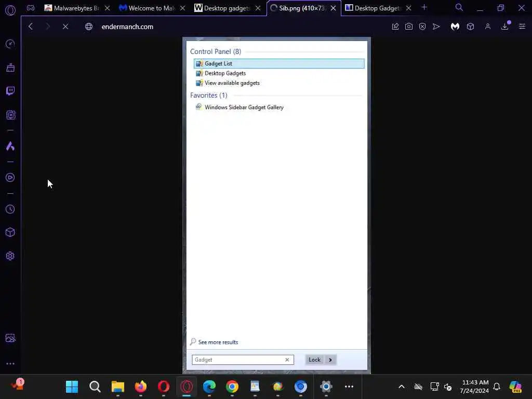Launch Firefox from taskbar
Screen dimensions: 532x399
(140, 387)
